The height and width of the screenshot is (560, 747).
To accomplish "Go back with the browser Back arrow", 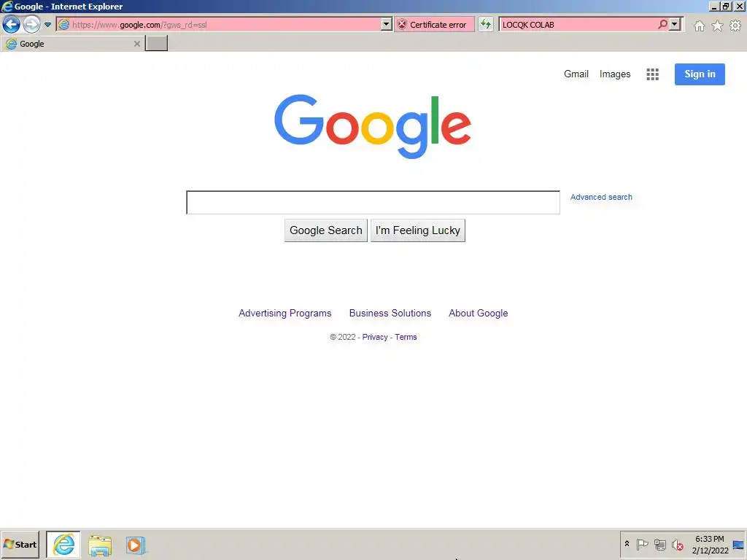I will click(11, 24).
